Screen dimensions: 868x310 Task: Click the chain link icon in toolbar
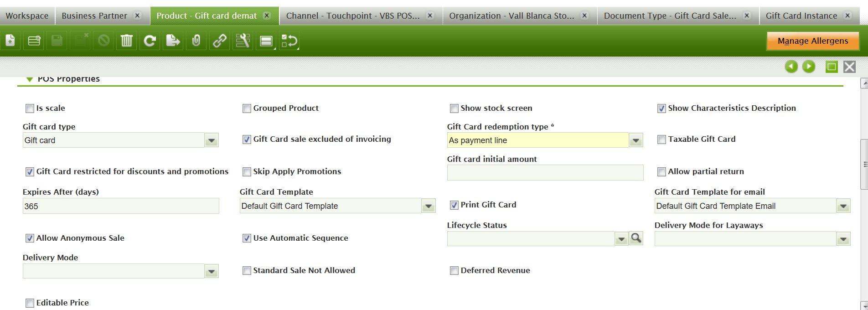(x=220, y=41)
